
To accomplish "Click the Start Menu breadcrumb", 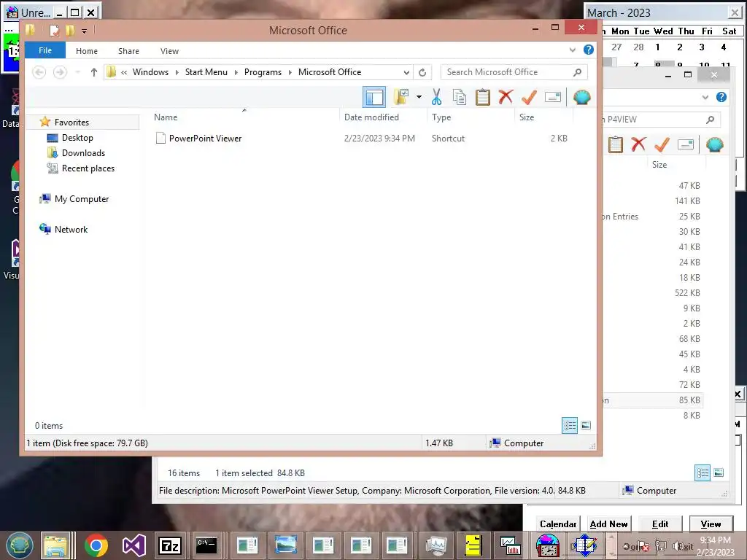I will 206,72.
